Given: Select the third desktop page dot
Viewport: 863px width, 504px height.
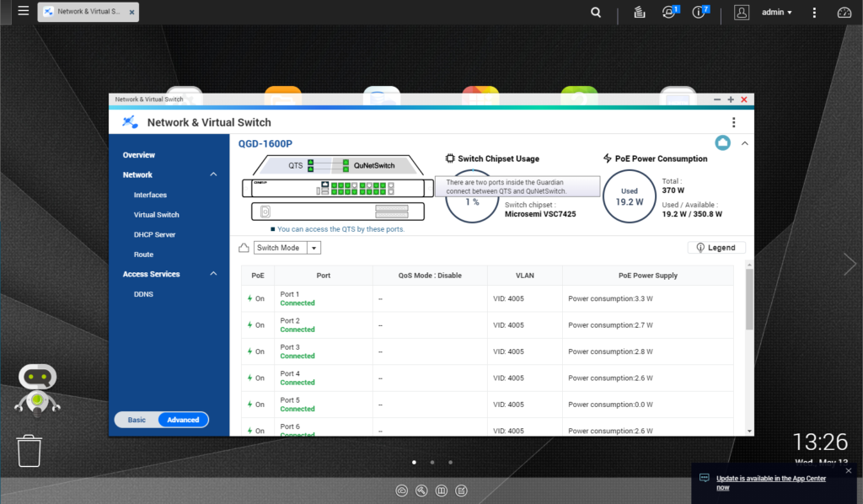Looking at the screenshot, I should [x=450, y=462].
